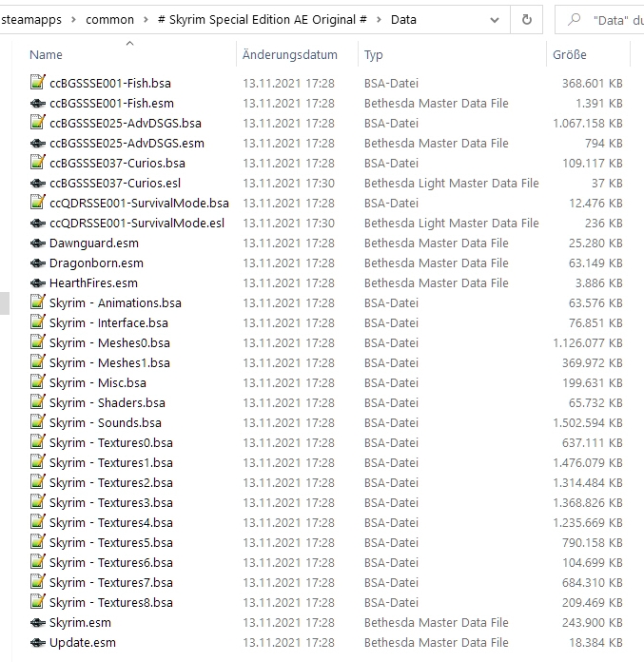Click Bethesda Master Data File type of Dawnguard.esm
The width and height of the screenshot is (644, 662).
pos(437,243)
